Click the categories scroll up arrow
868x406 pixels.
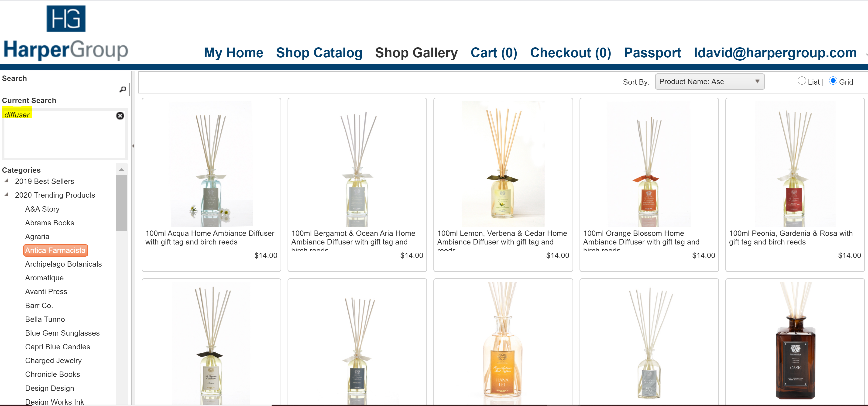[122, 170]
